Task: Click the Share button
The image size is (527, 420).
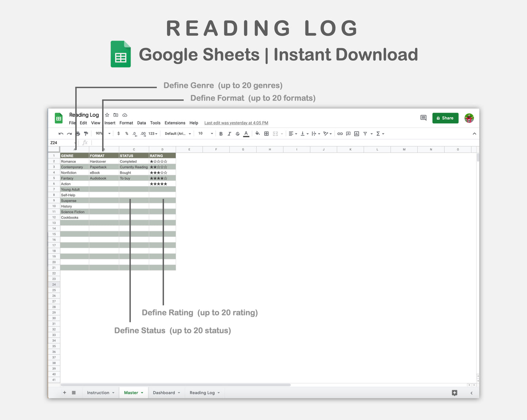Action: [445, 118]
